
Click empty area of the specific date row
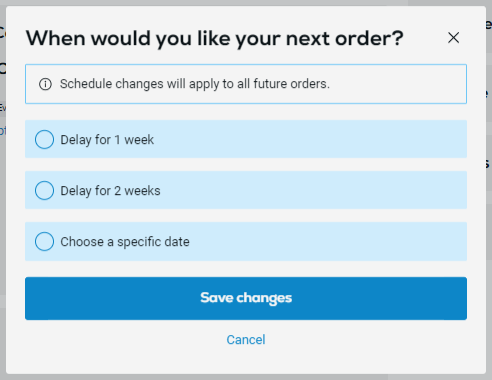(x=328, y=241)
